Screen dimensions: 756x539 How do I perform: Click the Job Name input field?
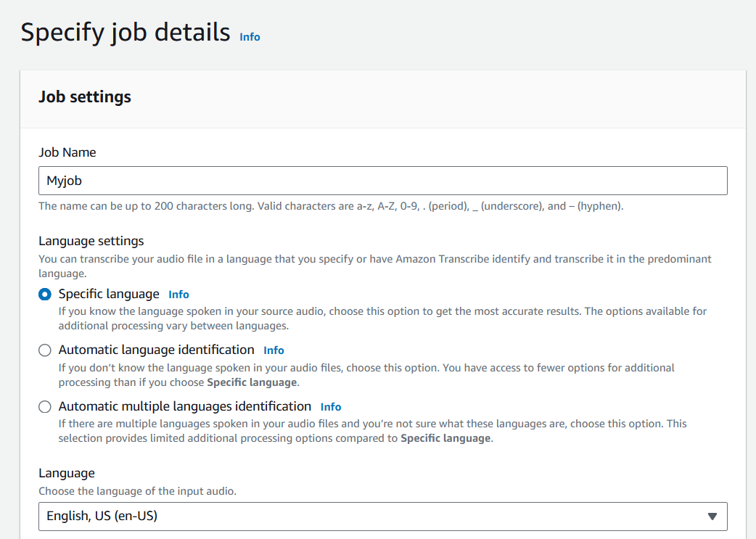[x=383, y=181]
